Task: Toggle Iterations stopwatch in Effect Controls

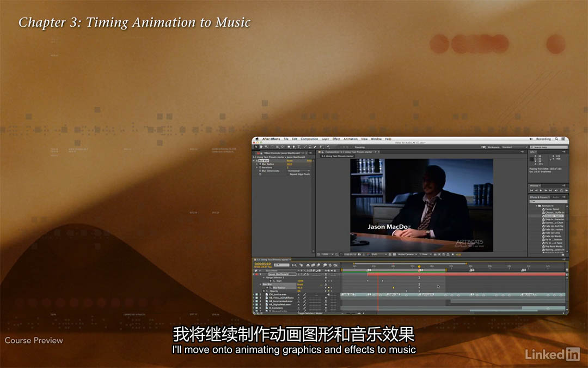Action: point(260,167)
